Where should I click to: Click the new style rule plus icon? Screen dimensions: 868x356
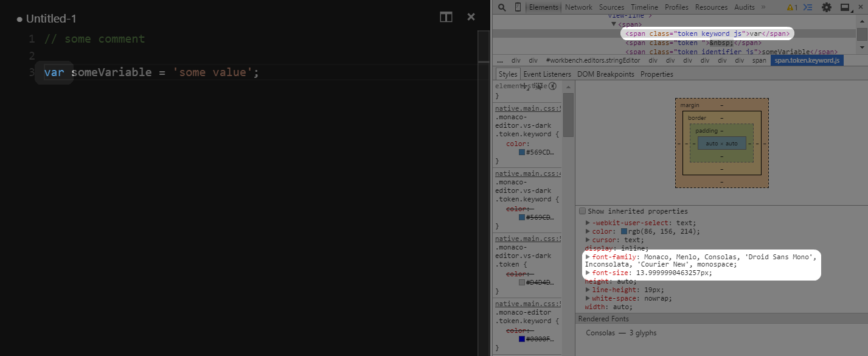524,86
